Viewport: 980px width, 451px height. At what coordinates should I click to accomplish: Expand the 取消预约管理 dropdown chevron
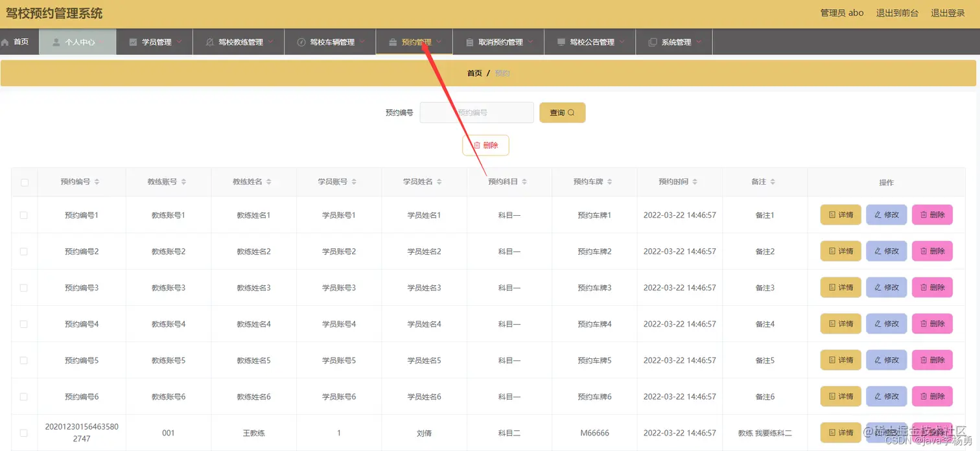click(x=530, y=42)
